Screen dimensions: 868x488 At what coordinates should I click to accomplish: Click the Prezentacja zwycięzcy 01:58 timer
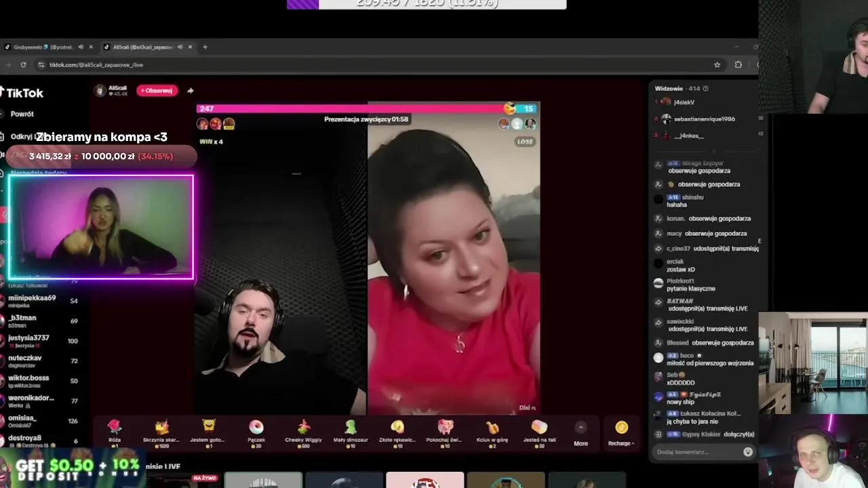[366, 119]
